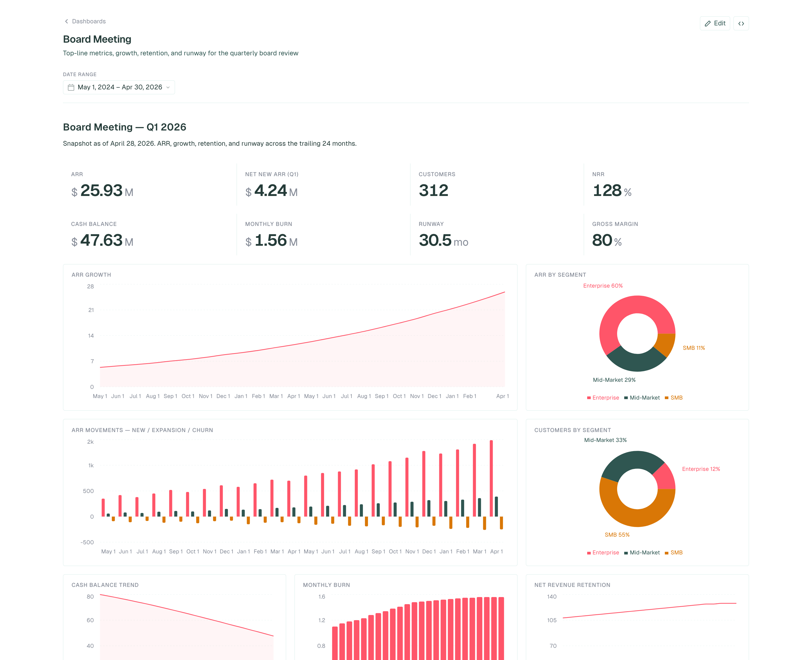This screenshot has height=660, width=812.
Task: Click the Edit button
Action: coord(715,23)
